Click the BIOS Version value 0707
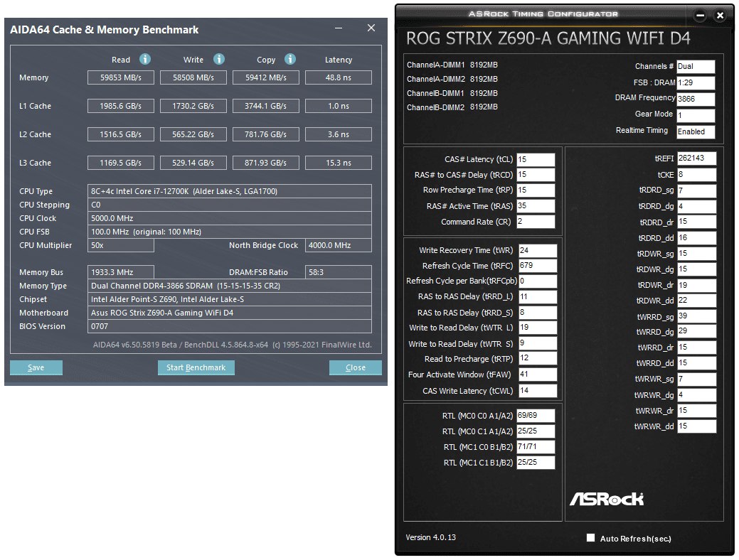 pyautogui.click(x=230, y=326)
